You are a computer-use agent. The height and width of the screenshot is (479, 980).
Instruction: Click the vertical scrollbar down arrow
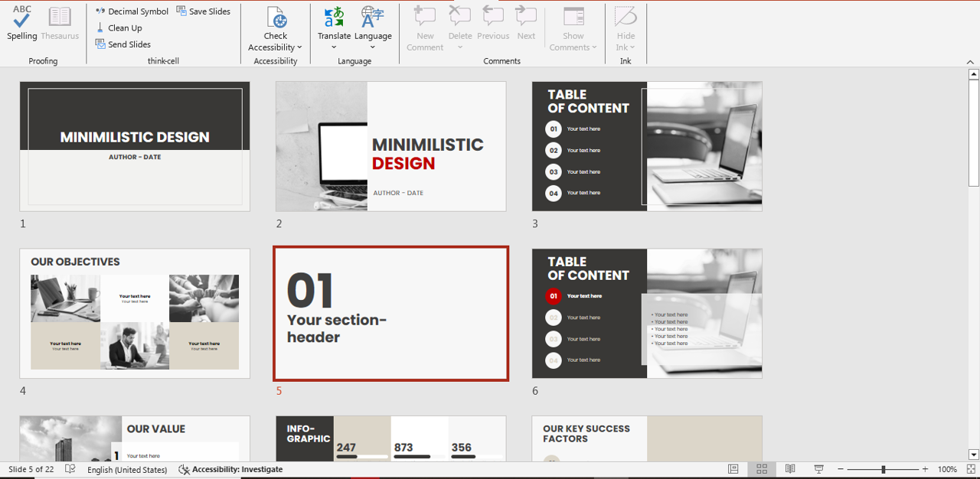(x=974, y=455)
